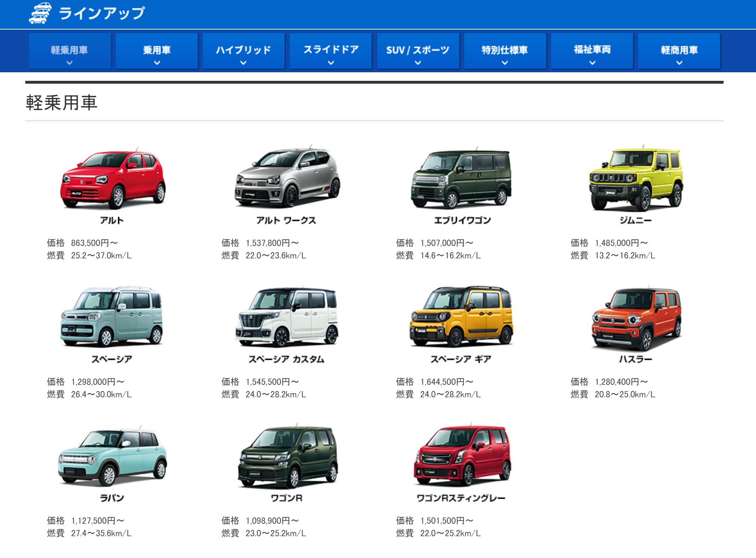
Task: Open the yellow スペーシア ギア car image
Action: [462, 317]
